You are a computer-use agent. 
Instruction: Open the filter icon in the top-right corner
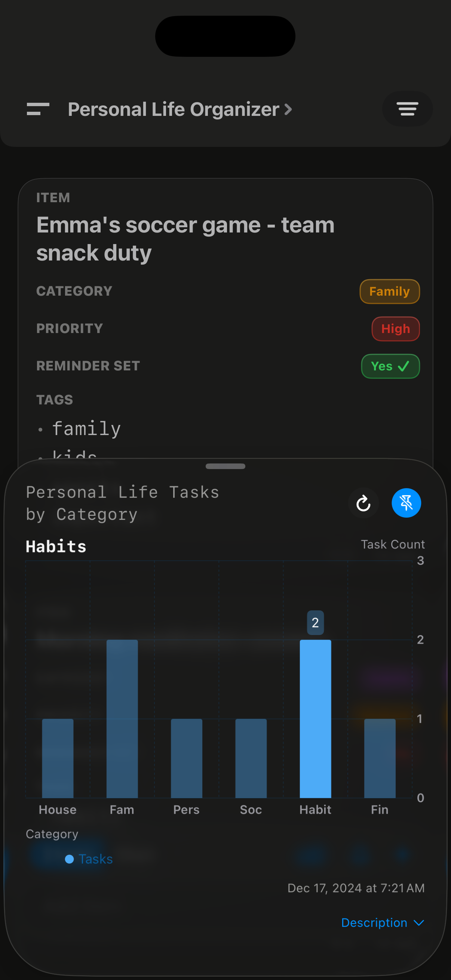407,109
